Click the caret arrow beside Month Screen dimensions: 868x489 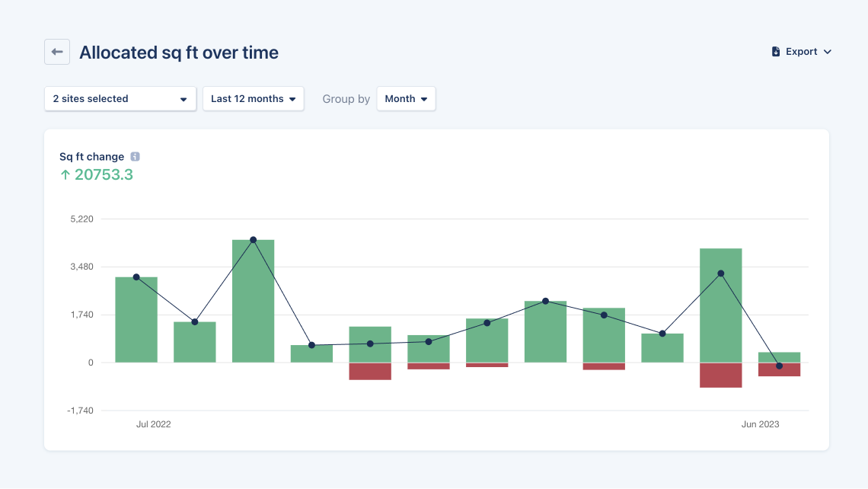(424, 99)
